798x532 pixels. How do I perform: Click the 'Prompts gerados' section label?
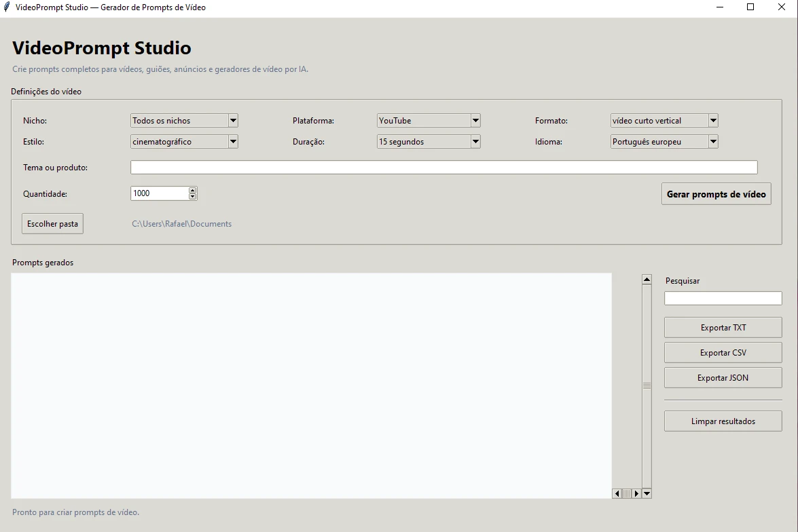[x=43, y=263]
